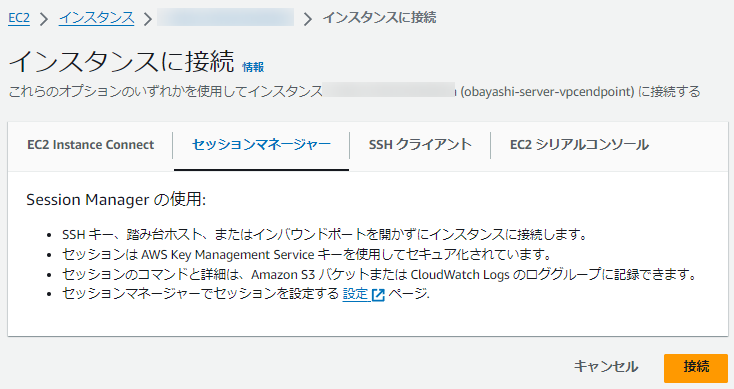Screen dimensions: 734x389
Task: Click the Amazon S3 バケット bullet text
Action: click(380, 274)
